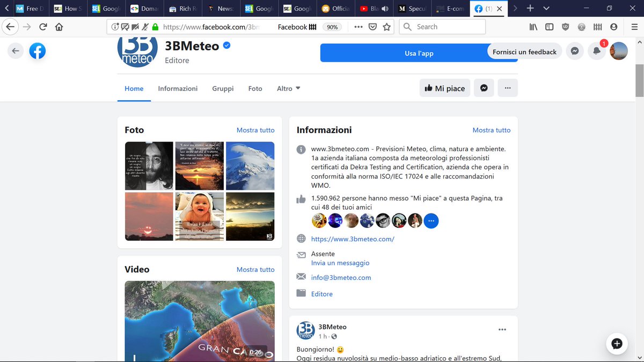The width and height of the screenshot is (644, 362).
Task: Open the snowy mountain cloud photo
Action: tap(250, 166)
